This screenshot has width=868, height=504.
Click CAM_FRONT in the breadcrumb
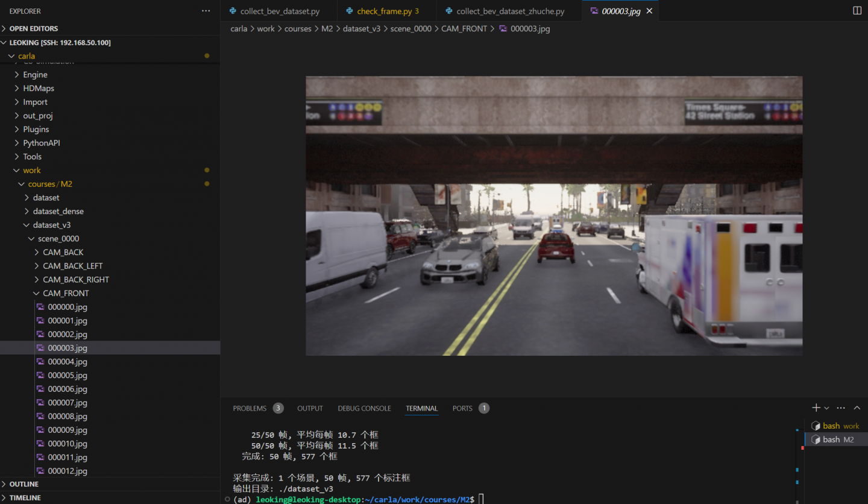click(x=464, y=28)
